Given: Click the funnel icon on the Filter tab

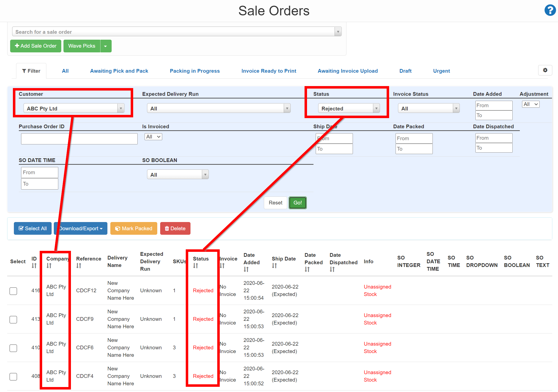Looking at the screenshot, I should (x=25, y=71).
